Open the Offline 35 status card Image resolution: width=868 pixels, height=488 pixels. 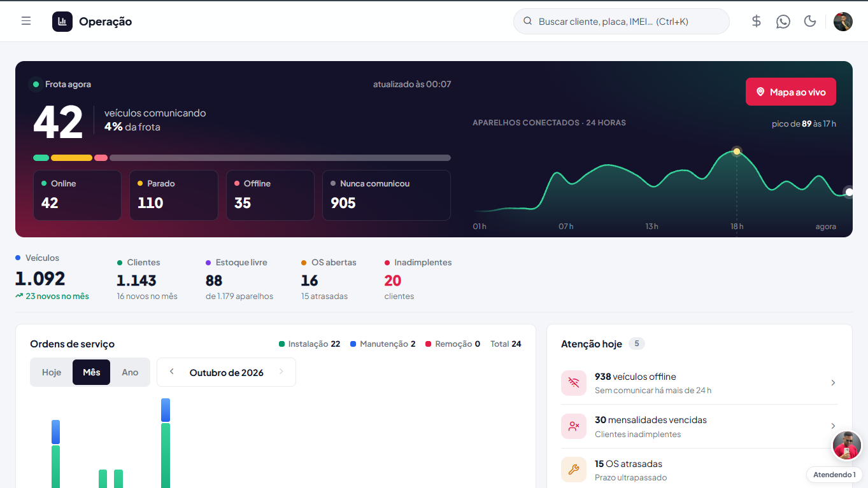(270, 195)
